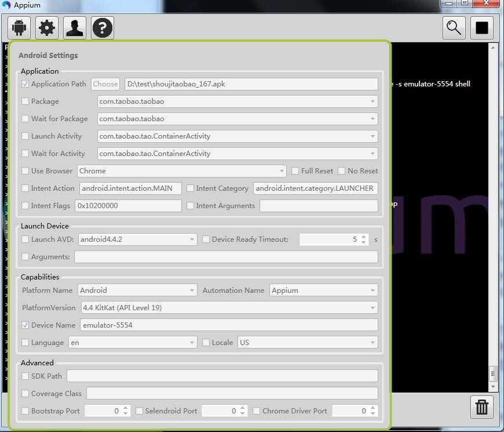Tick the Intent Arguments checkbox
Screen dimensions: 504x432
point(190,205)
